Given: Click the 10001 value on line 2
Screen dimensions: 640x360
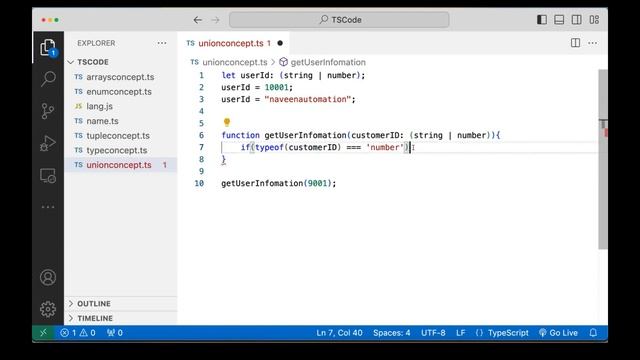Looking at the screenshot, I should coord(276,87).
